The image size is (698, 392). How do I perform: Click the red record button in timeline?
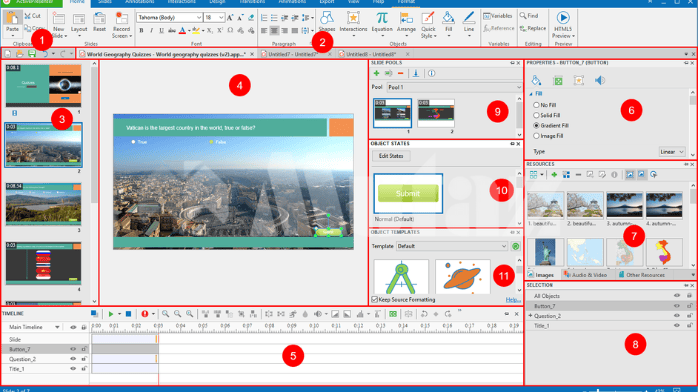[145, 314]
